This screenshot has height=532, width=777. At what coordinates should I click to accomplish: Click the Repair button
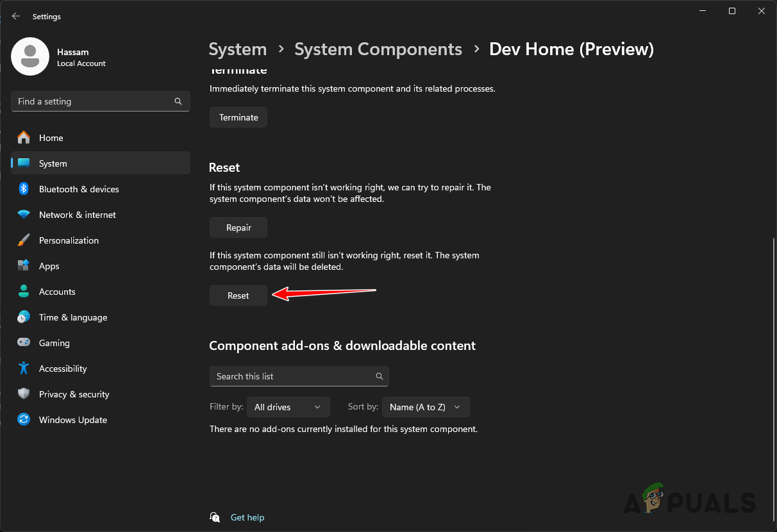[238, 228]
